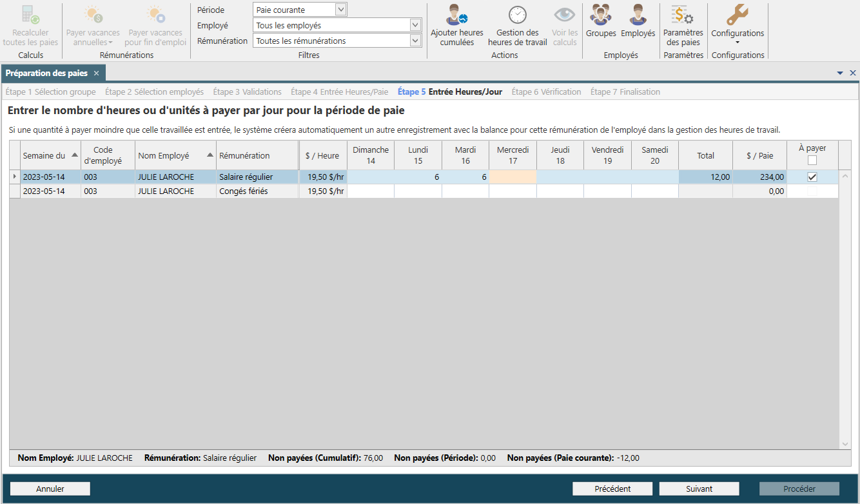Select Étape 3 Validations
The image size is (860, 504).
point(247,92)
